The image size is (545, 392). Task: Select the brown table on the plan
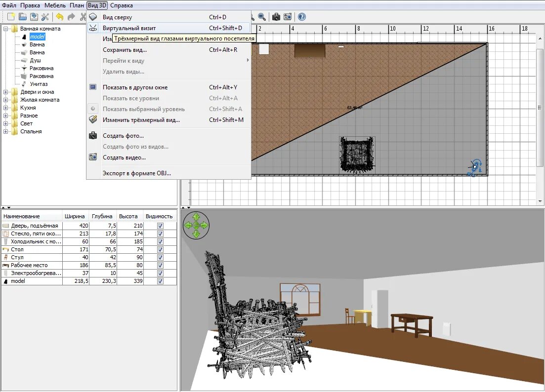coord(310,51)
